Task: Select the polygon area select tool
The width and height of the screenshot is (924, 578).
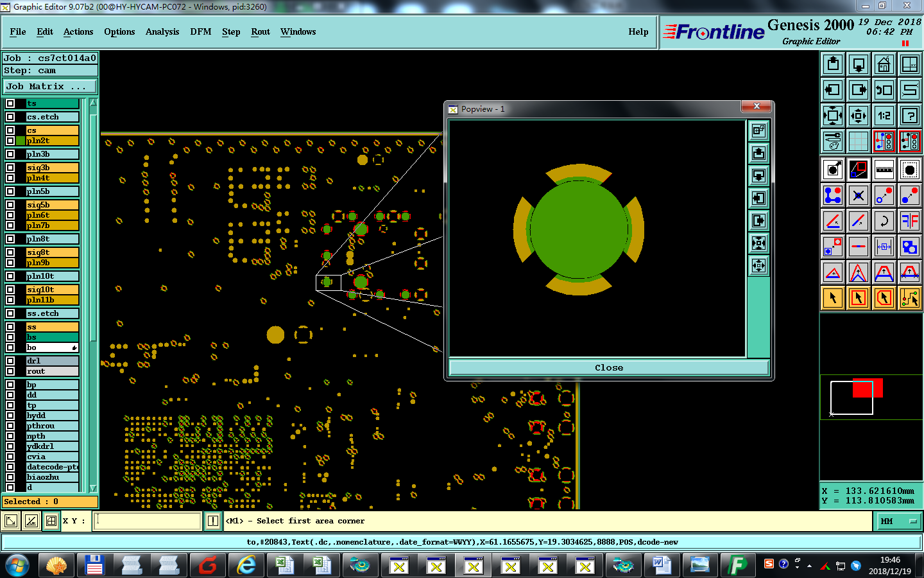Action: click(884, 298)
